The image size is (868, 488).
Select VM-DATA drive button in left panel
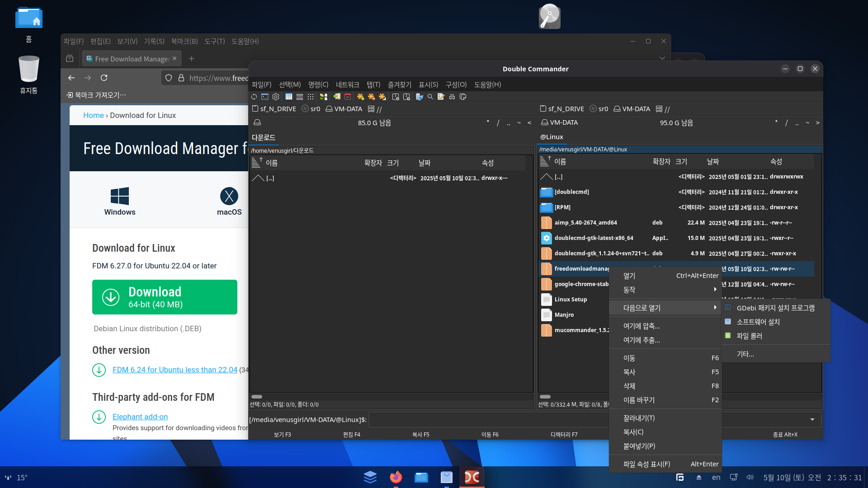344,109
